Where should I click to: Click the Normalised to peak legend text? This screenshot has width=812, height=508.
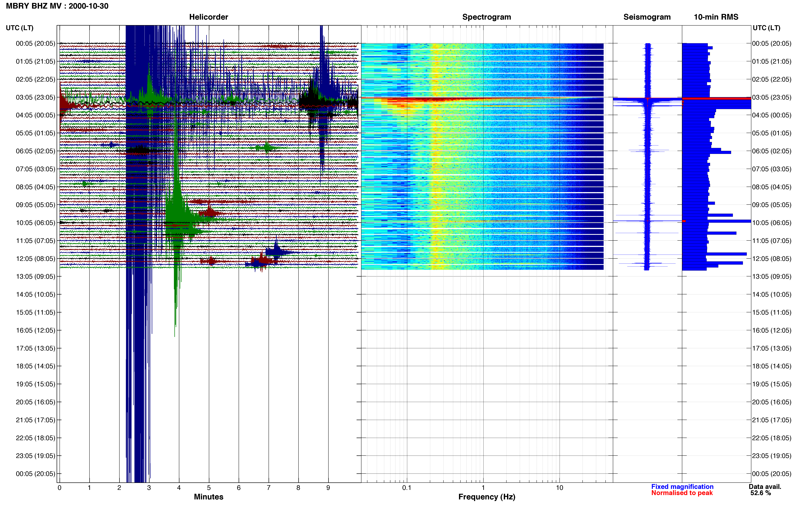tap(682, 493)
